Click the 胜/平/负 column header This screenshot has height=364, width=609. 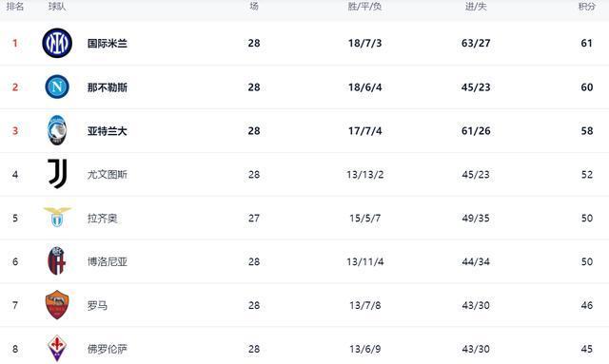(x=364, y=7)
